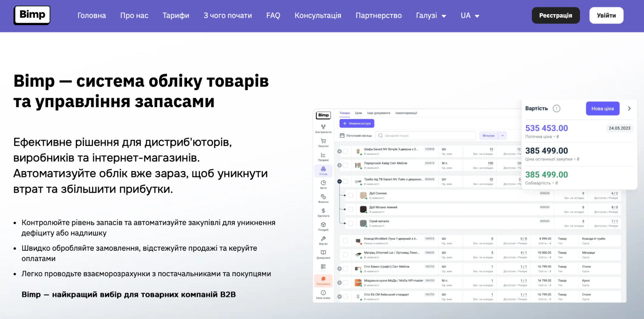This screenshot has height=319, width=644.
Task: Switch to the Ціни tab
Action: 359,113
